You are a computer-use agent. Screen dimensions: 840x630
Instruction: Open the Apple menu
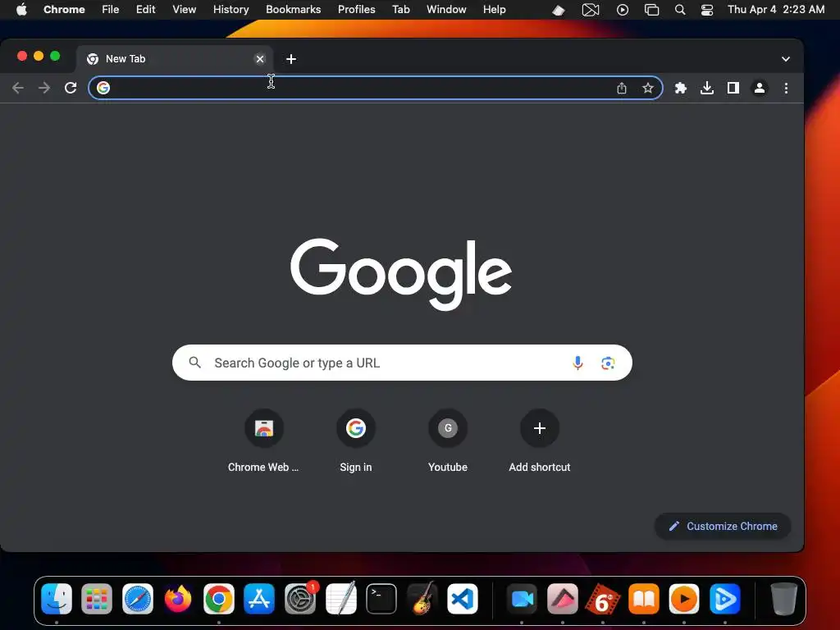[21, 10]
